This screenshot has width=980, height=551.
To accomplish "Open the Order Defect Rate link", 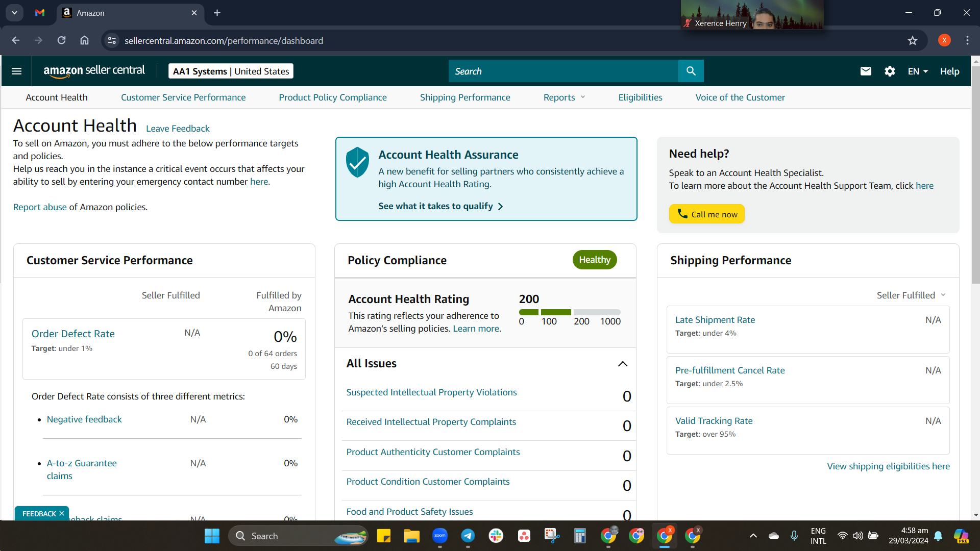I will 73,334.
